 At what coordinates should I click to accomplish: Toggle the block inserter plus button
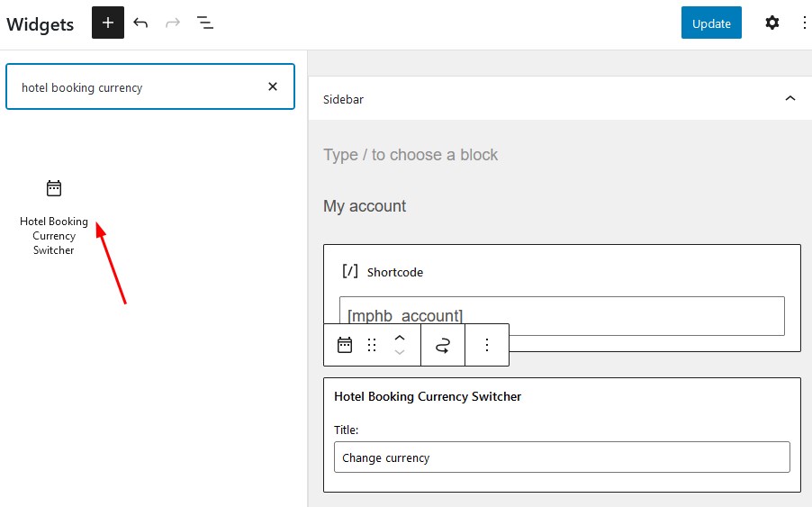pyautogui.click(x=108, y=23)
